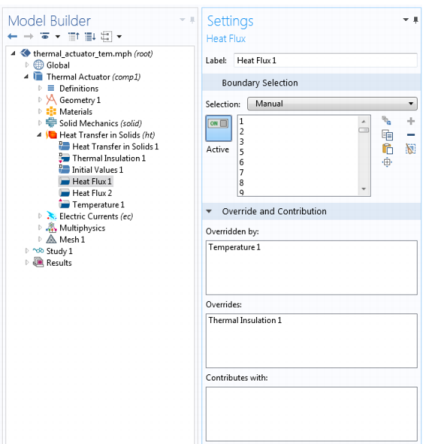Image resolution: width=435 pixels, height=447 pixels.
Task: Click the Clear Selection icon
Action: tap(411, 149)
